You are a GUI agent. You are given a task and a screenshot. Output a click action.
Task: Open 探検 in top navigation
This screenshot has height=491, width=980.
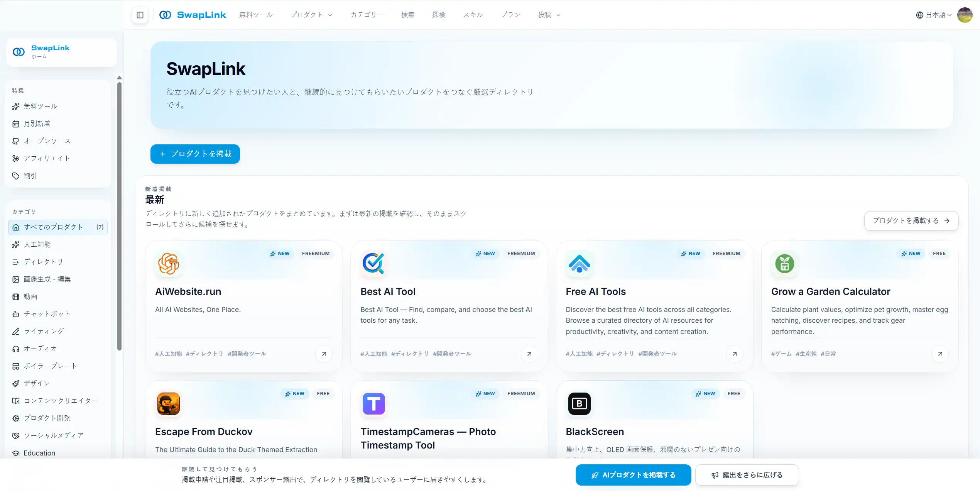tap(439, 15)
